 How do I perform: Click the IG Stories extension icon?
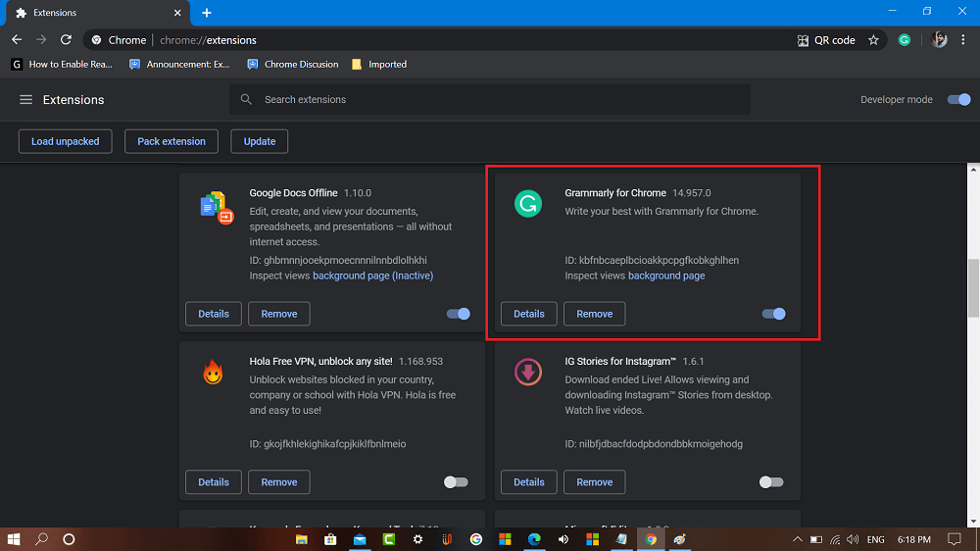(x=528, y=372)
